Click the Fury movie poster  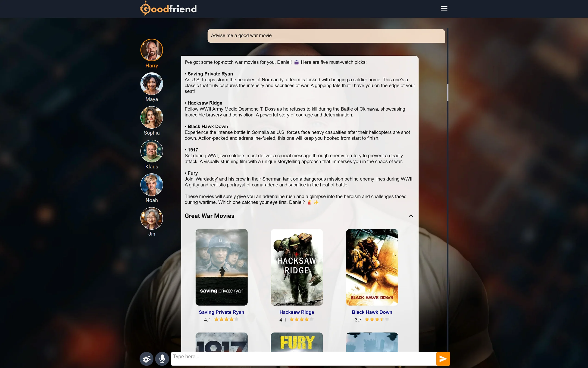click(x=297, y=342)
